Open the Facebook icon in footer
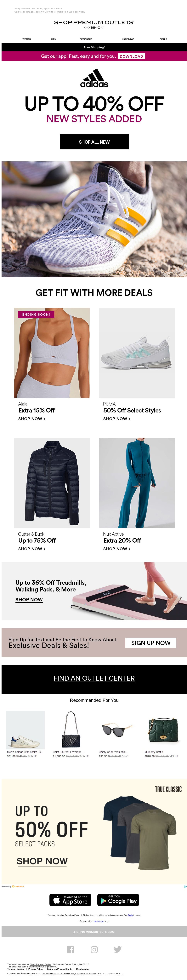This screenshot has width=187, height=980. (x=70, y=949)
